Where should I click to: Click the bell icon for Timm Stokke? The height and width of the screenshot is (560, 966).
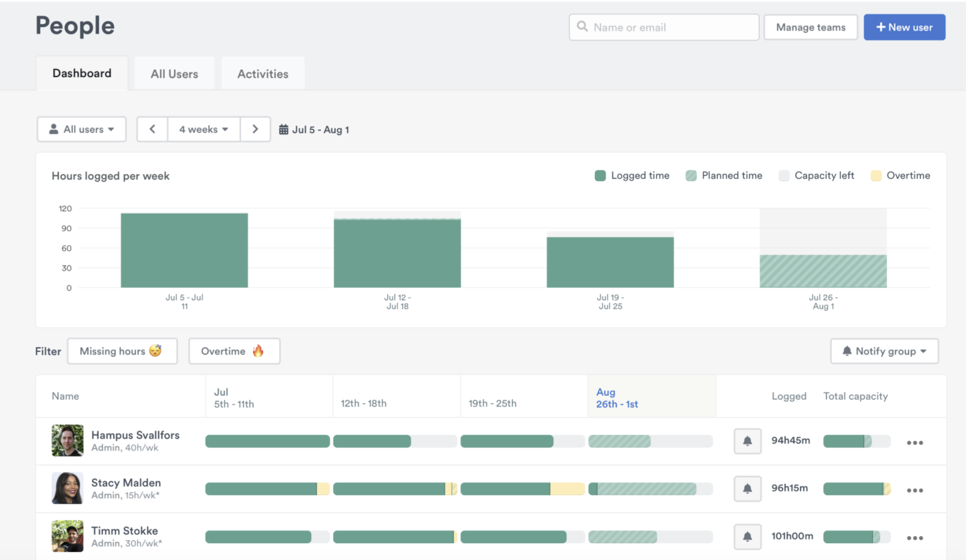[x=747, y=537]
